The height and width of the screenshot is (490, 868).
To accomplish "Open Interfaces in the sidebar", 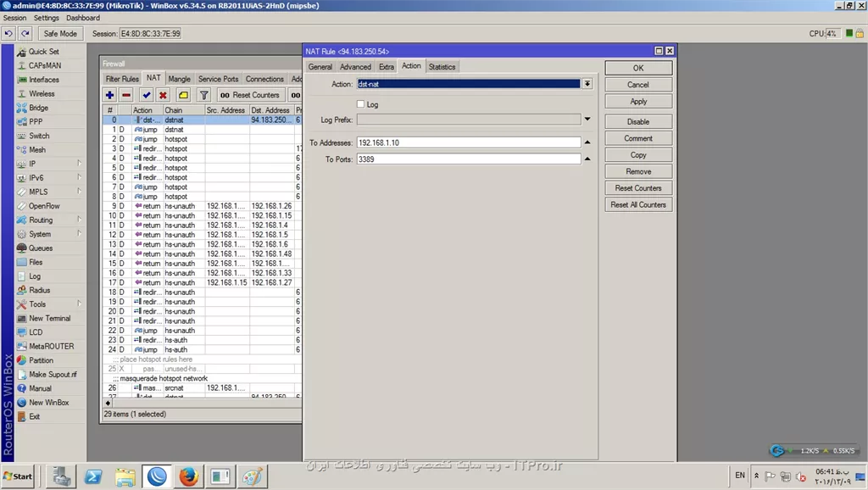I will point(43,80).
